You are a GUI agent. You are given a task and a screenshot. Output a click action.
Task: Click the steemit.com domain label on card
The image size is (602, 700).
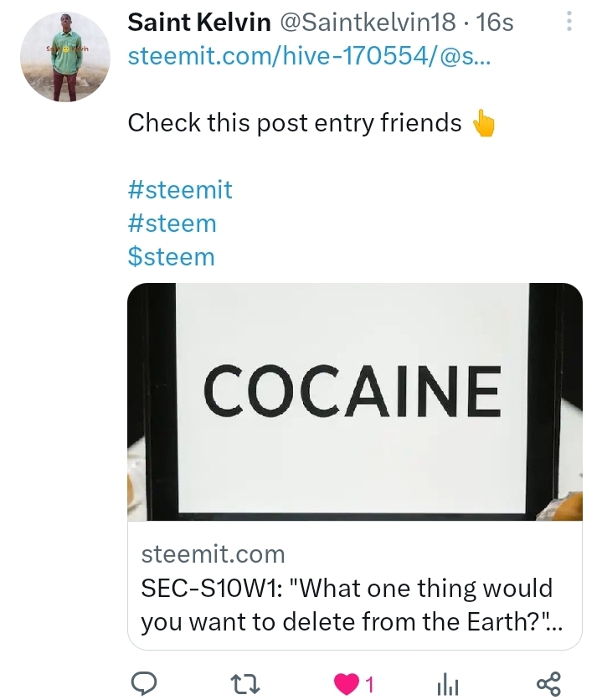[x=213, y=554]
